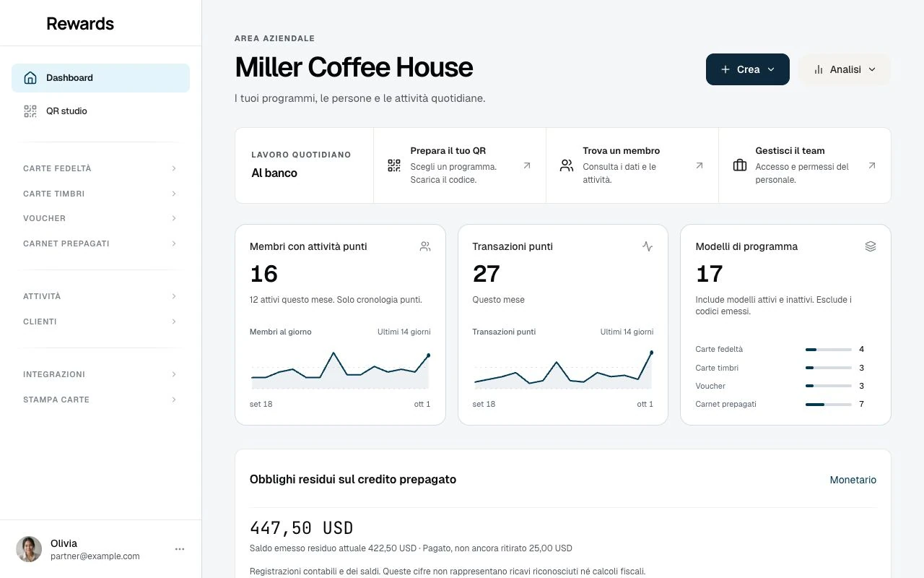Expand the Attività sidebar section
The height and width of the screenshot is (578, 924).
tap(101, 296)
